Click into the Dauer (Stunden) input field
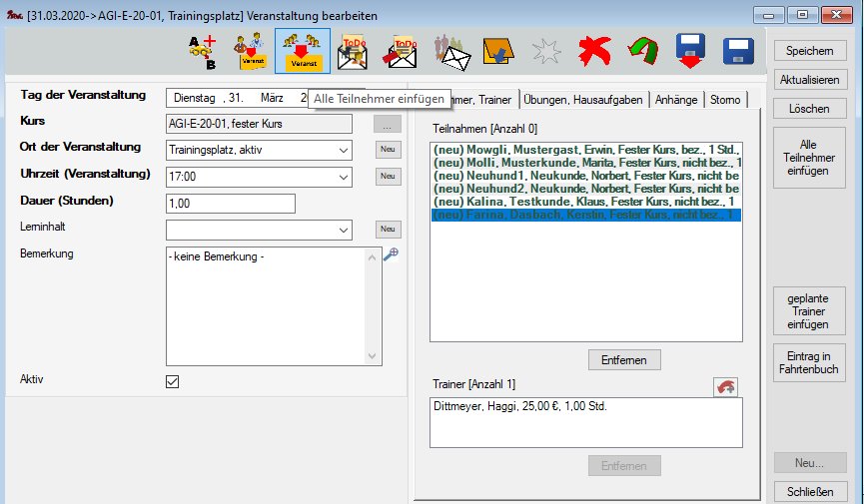 (x=231, y=204)
